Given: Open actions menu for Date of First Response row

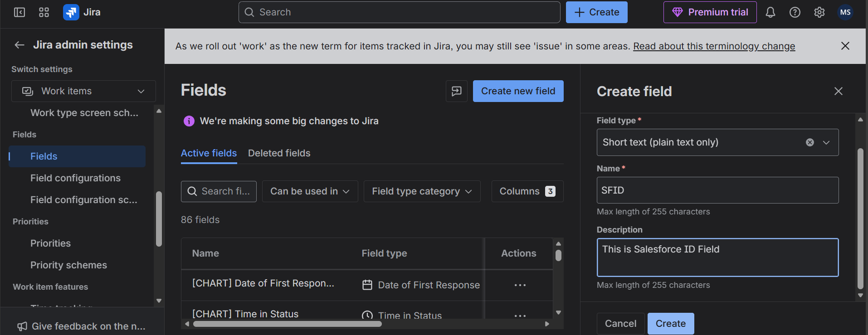Looking at the screenshot, I should 520,285.
